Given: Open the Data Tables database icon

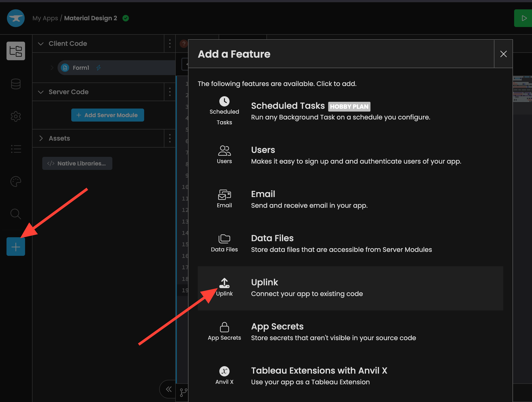Looking at the screenshot, I should [16, 84].
